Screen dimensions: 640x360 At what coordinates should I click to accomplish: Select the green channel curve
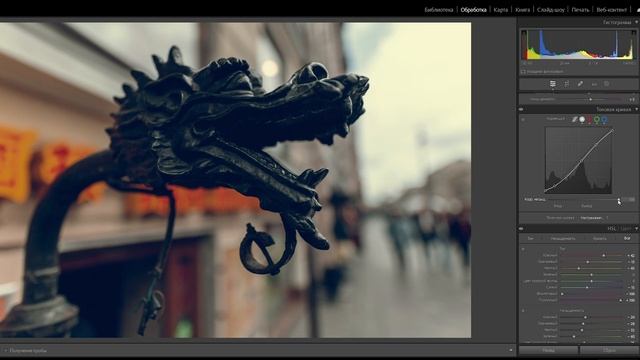click(x=597, y=119)
